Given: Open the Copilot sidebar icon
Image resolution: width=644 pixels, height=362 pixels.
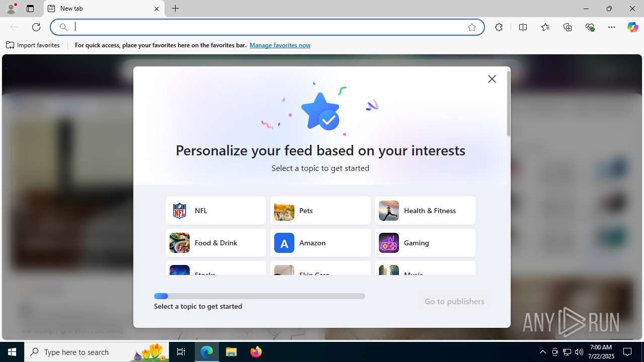Looking at the screenshot, I should (632, 27).
